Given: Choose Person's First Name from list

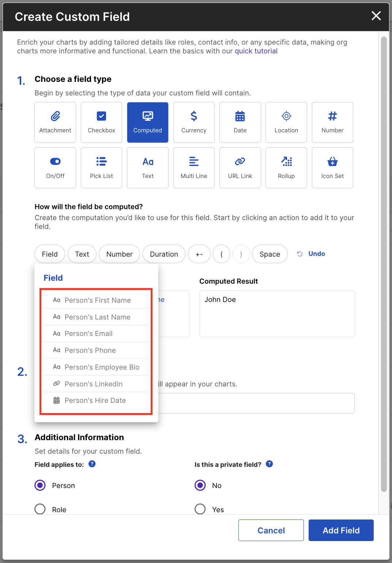Looking at the screenshot, I should (x=96, y=300).
